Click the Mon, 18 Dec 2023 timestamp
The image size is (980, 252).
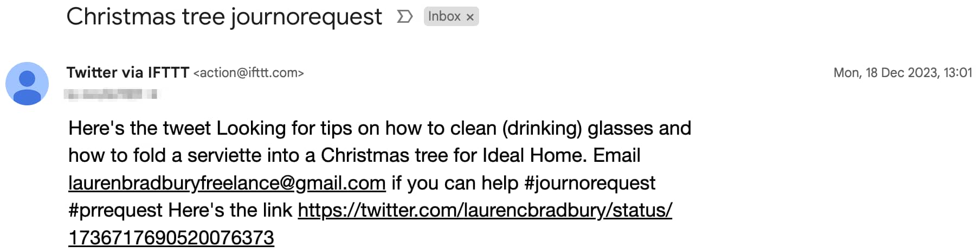pos(902,73)
